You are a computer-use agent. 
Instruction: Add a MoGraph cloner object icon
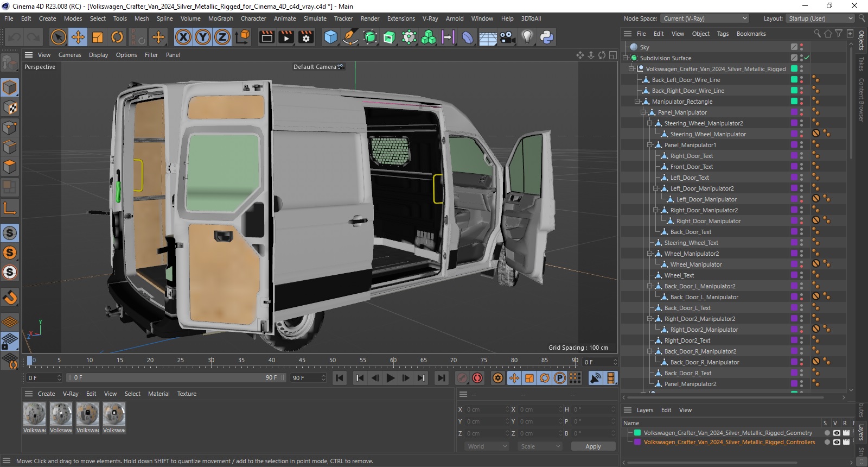tap(429, 37)
